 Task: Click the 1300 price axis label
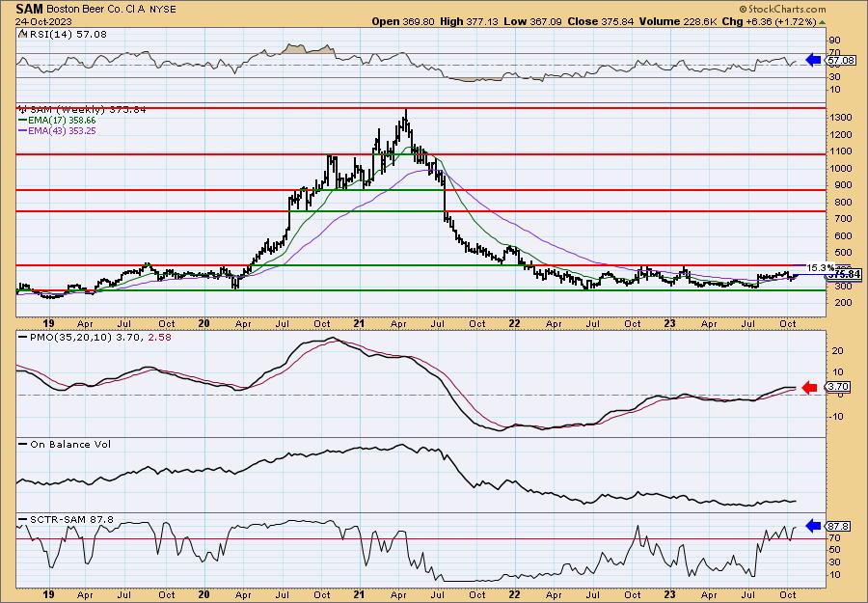coord(839,118)
